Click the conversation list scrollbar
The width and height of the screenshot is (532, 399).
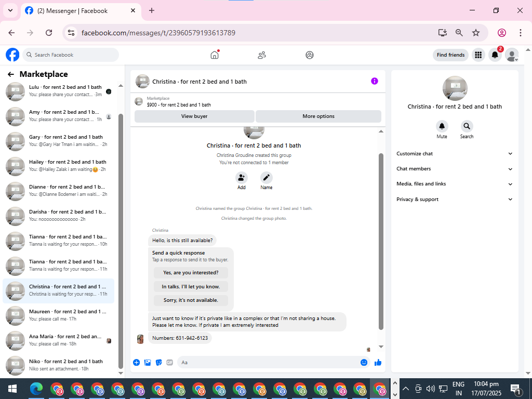(121, 241)
